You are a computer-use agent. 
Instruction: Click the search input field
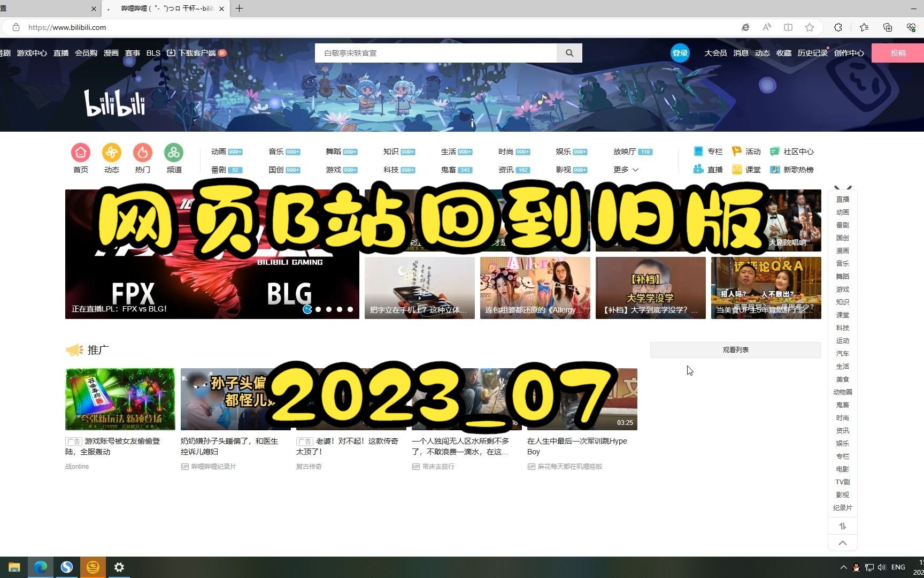click(436, 53)
